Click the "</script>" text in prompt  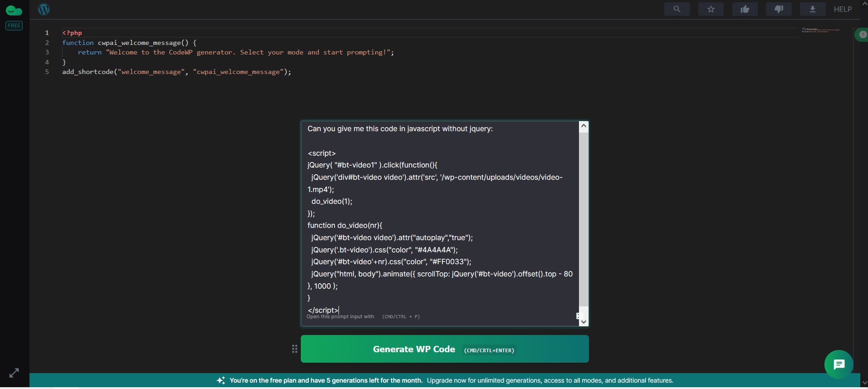(x=323, y=310)
